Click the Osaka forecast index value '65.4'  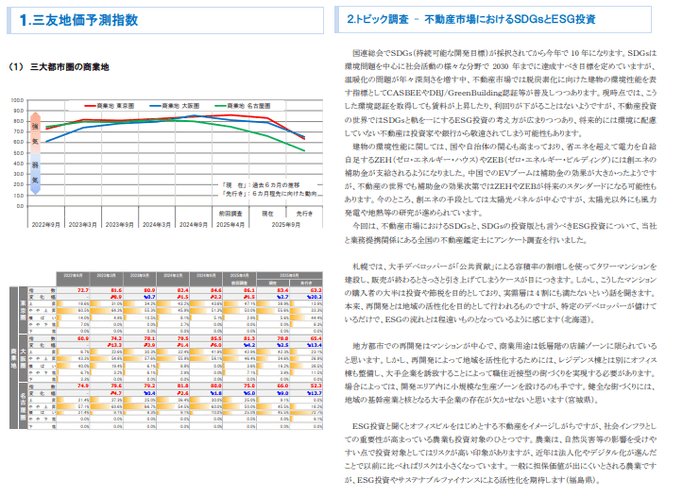pyautogui.click(x=316, y=338)
